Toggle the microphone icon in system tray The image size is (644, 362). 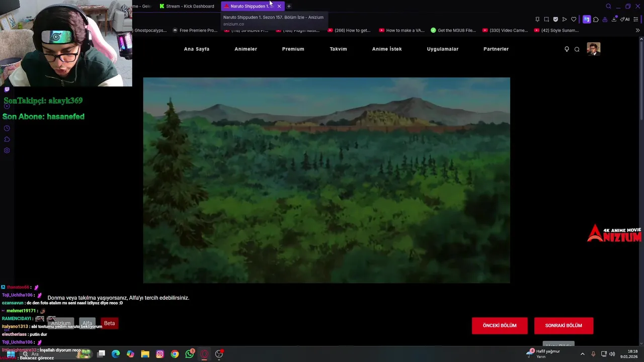point(593,354)
